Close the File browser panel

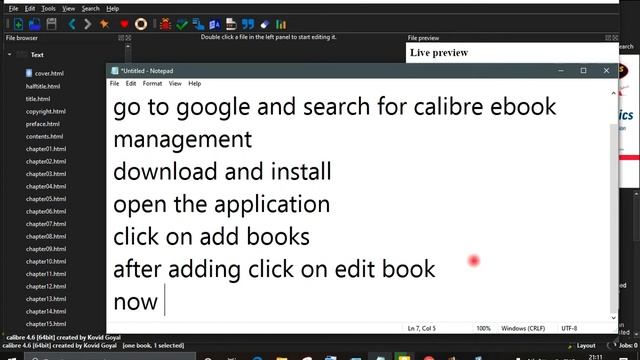pos(129,38)
